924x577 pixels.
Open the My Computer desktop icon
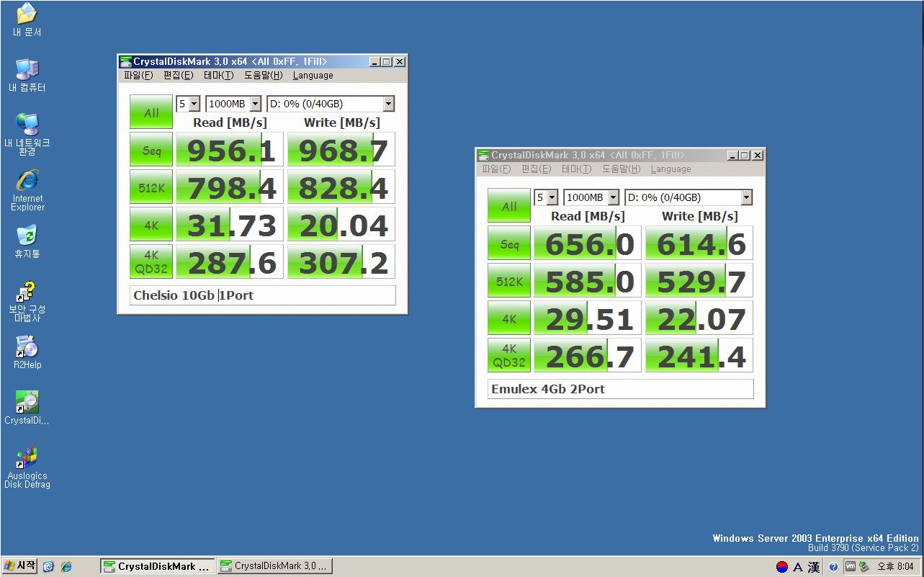27,75
